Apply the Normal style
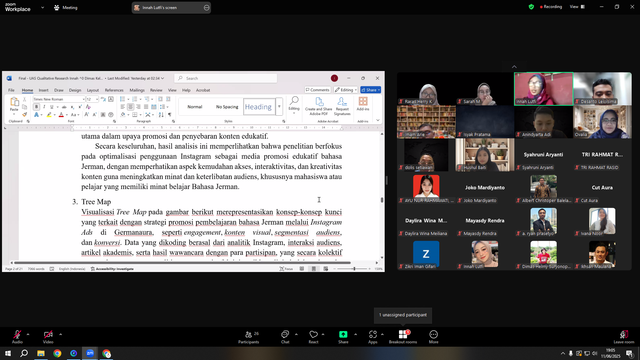640x360 pixels. click(195, 107)
